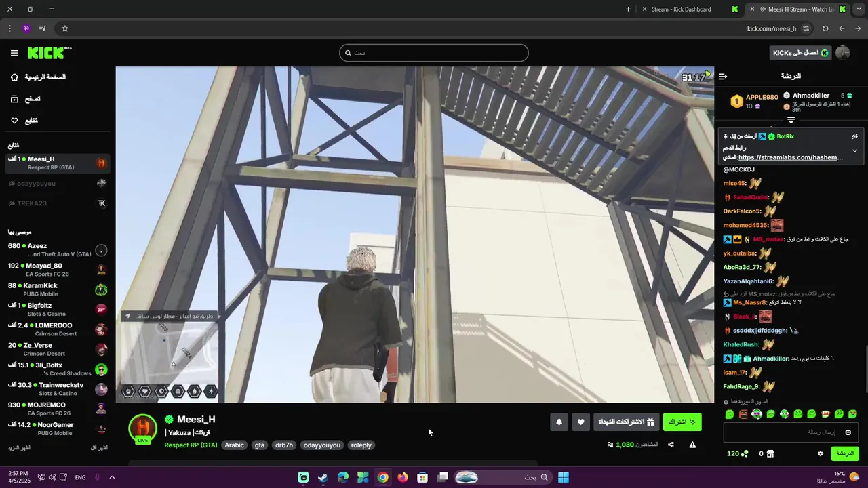Open the TREKA23 channel in the sidebar
Viewport: 868px width, 488px height.
click(x=58, y=203)
